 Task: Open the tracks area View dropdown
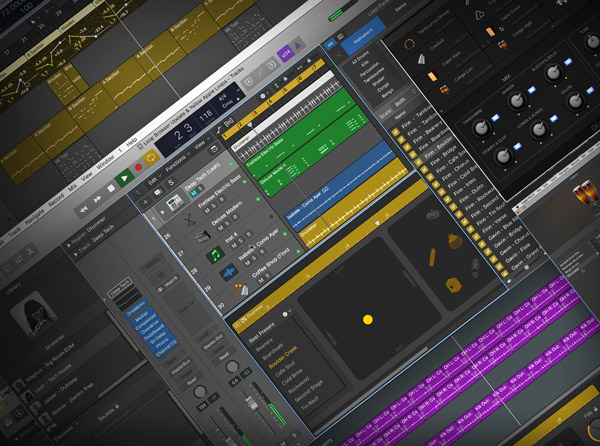coord(201,145)
